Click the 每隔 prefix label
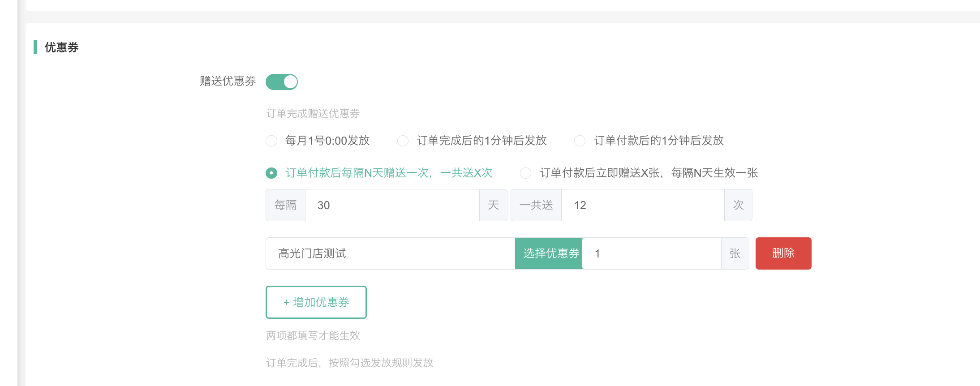980x386 pixels. [x=286, y=205]
